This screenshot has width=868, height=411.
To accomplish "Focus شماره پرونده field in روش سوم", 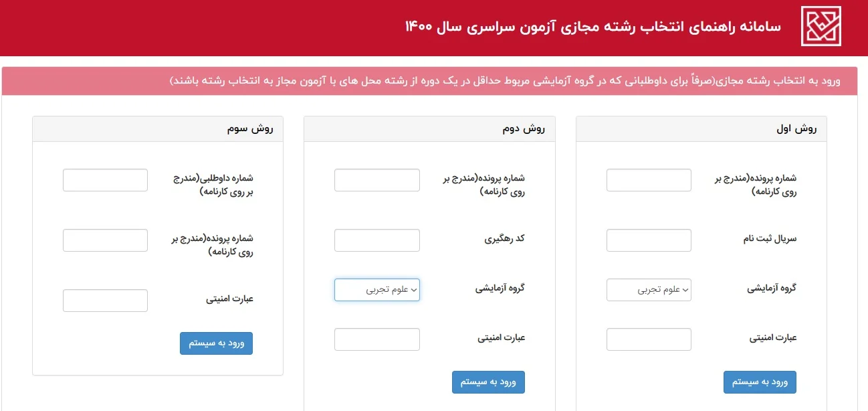I will point(105,240).
